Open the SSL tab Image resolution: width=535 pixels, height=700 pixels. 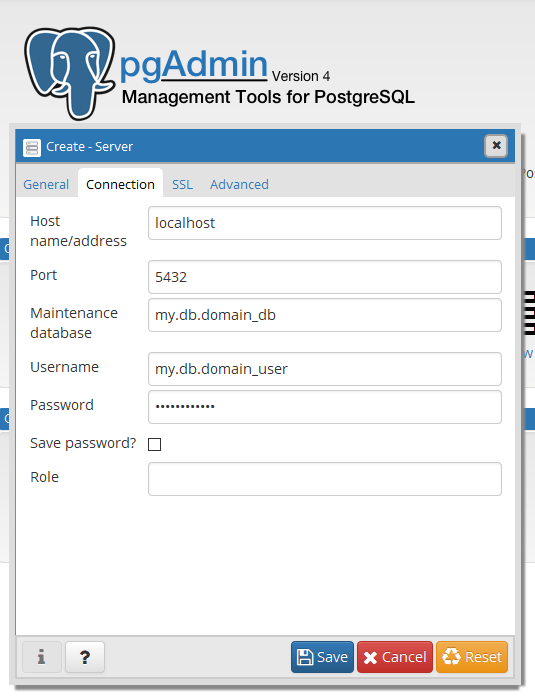(x=182, y=184)
